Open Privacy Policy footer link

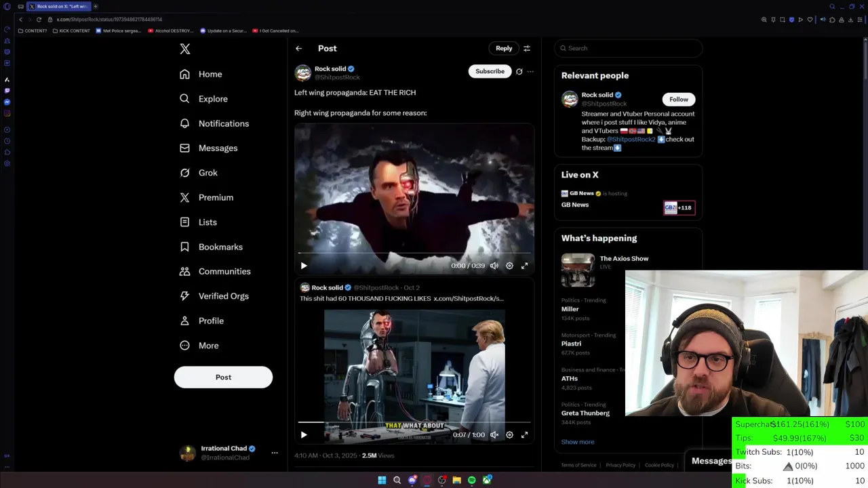click(x=620, y=465)
